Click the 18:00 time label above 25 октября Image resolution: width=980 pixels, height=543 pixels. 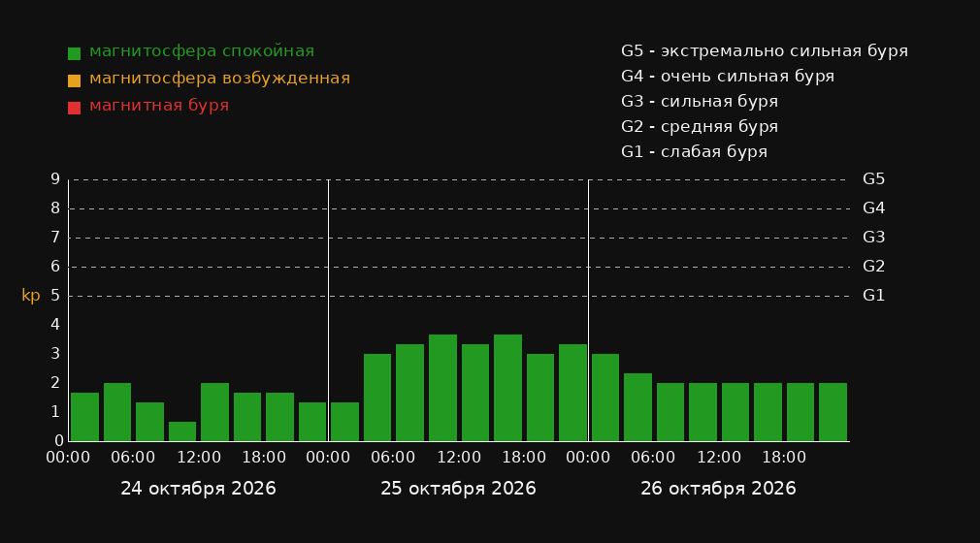[x=524, y=458]
